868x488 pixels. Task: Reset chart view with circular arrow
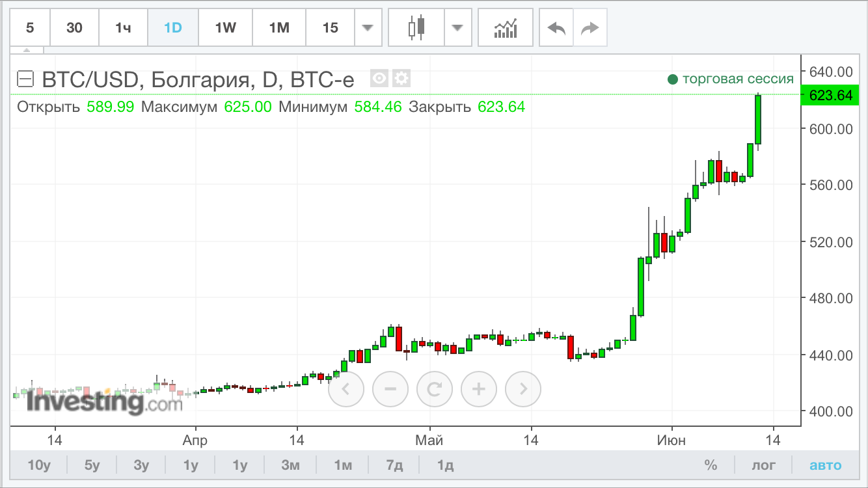click(x=435, y=389)
